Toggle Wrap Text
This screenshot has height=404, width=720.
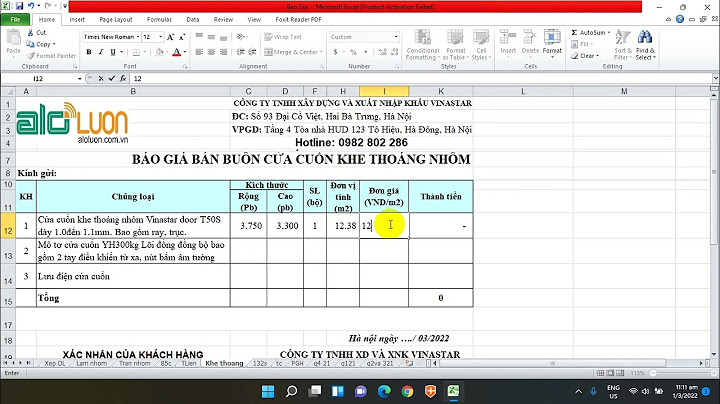click(x=283, y=37)
